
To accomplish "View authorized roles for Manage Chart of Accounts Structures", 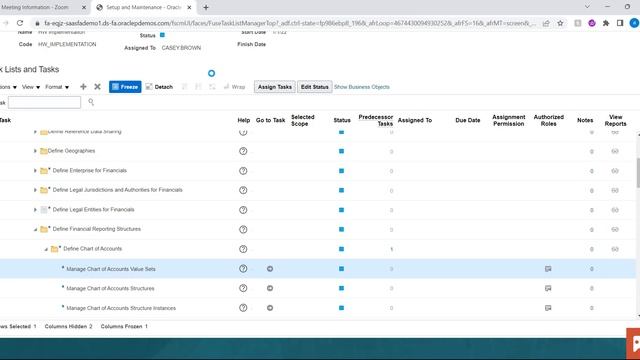I will pos(548,288).
